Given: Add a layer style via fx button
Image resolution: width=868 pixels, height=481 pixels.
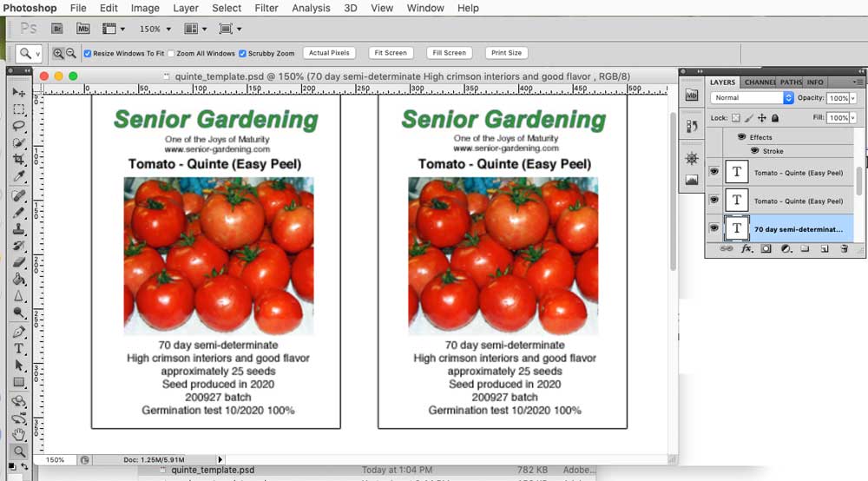Looking at the screenshot, I should tap(746, 249).
